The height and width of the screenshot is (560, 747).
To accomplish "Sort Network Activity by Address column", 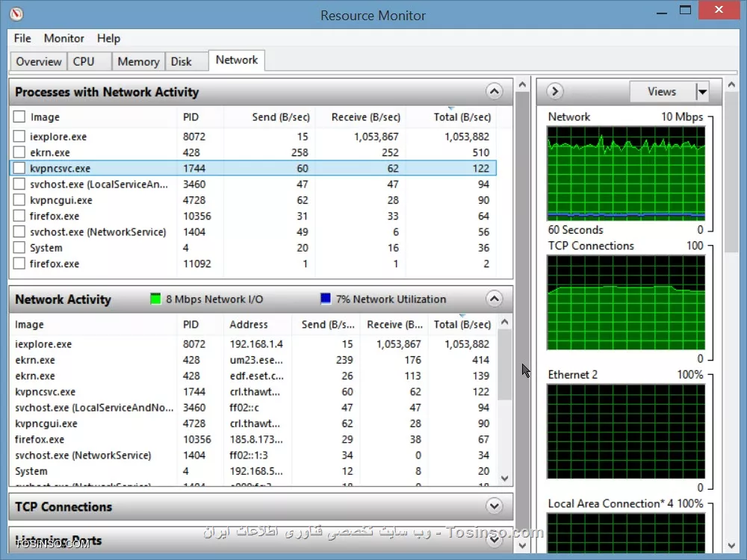I will click(x=258, y=324).
